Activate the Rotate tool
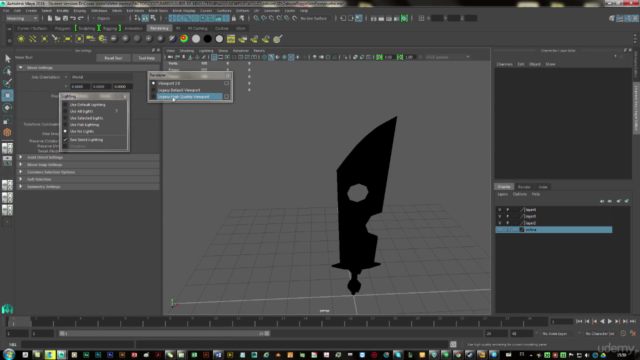Image resolution: width=640 pixels, height=360 pixels. pyautogui.click(x=7, y=108)
